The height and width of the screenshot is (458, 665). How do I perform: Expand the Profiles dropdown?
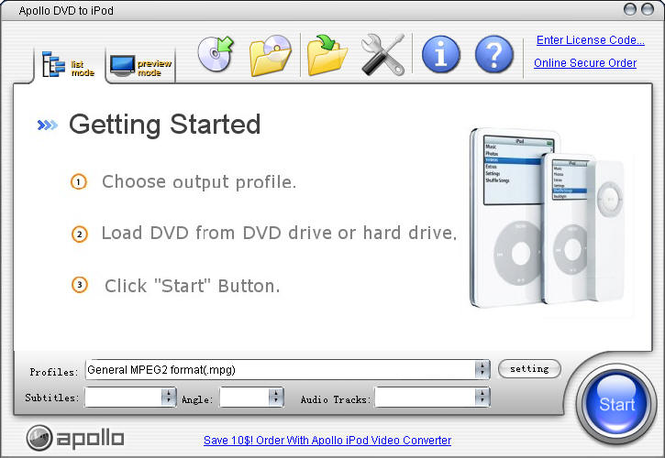tap(482, 369)
